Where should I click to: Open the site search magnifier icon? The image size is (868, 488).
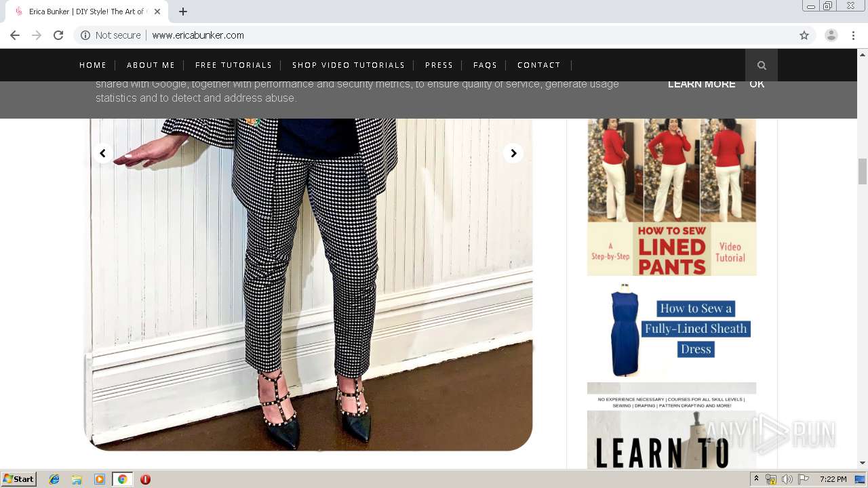762,65
